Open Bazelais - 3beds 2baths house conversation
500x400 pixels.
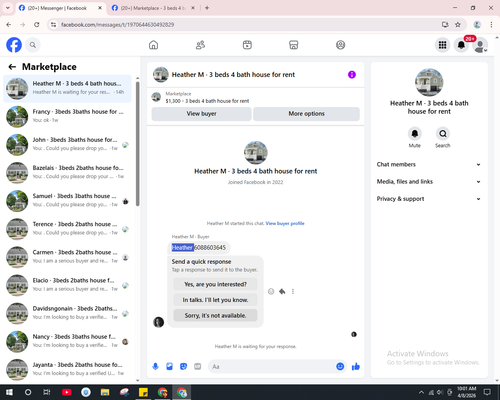tap(67, 173)
